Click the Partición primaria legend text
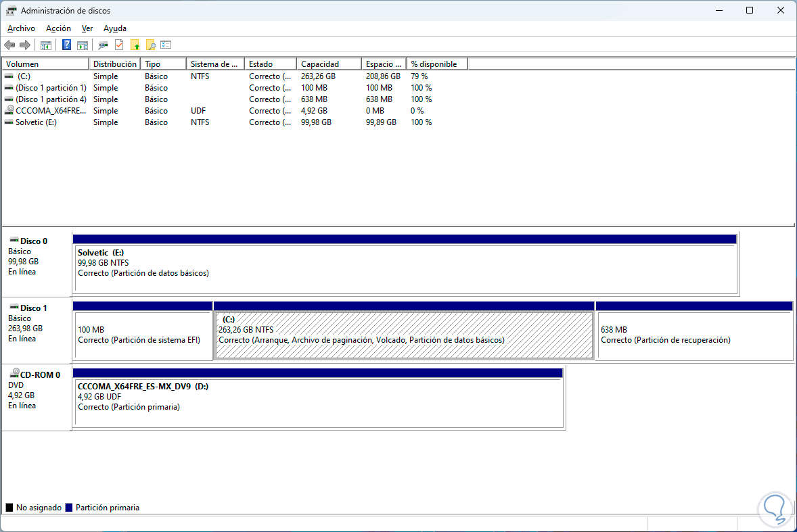 click(x=108, y=508)
